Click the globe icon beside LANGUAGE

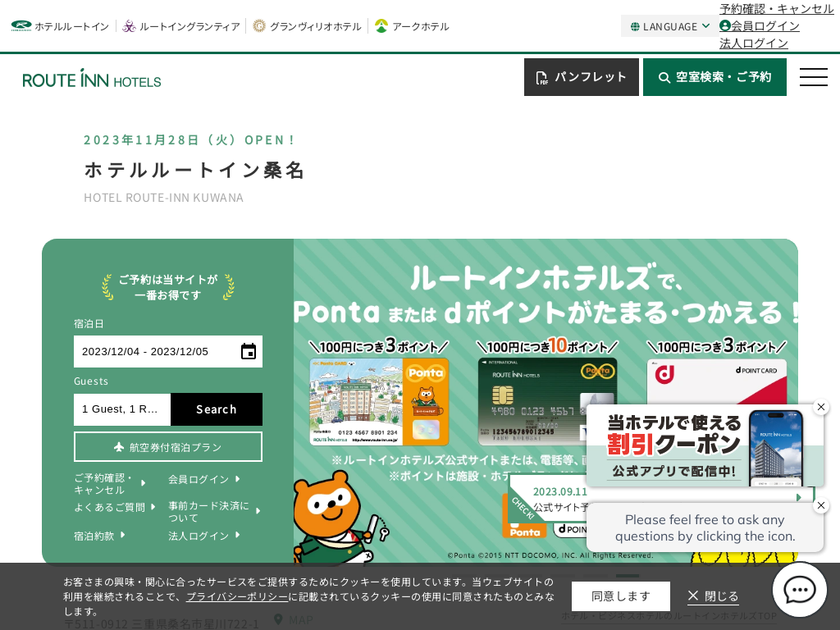[635, 26]
